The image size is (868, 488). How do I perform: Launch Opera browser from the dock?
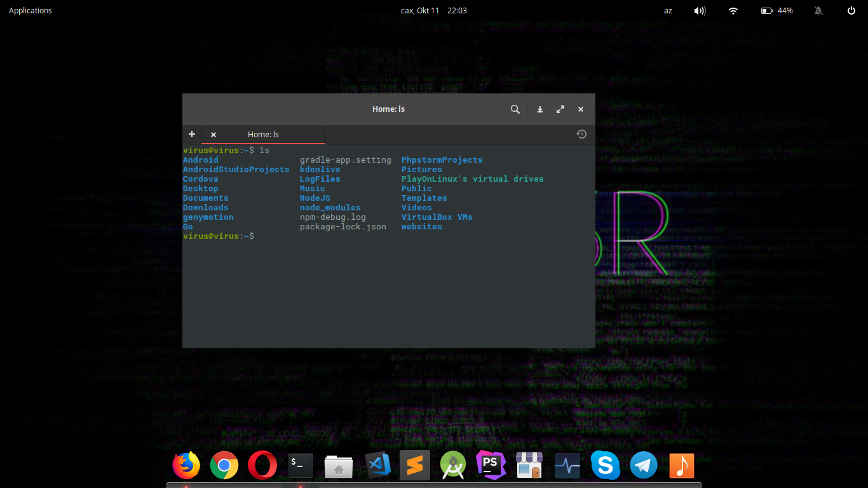click(x=262, y=466)
